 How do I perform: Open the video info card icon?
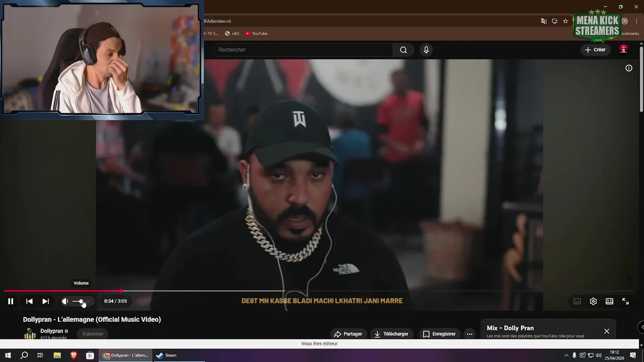629,68
